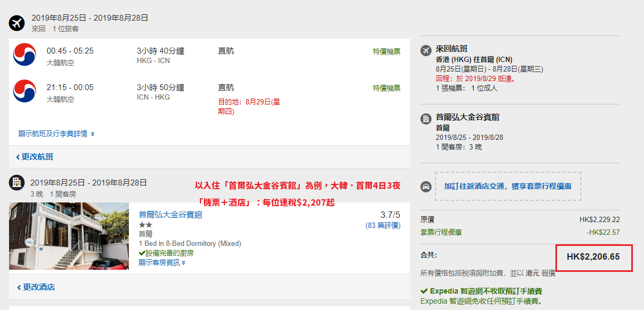Click 3小時 50分鐘 duration text
Image resolution: width=644 pixels, height=310 pixels.
161,87
